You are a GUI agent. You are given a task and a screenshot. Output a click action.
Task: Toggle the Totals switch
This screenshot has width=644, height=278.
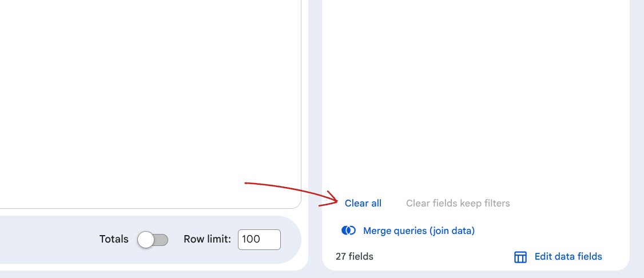coord(153,240)
